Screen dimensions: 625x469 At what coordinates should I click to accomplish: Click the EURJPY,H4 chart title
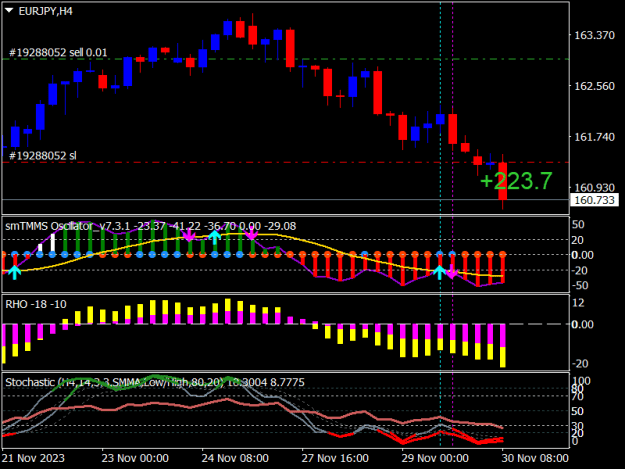pyautogui.click(x=45, y=11)
